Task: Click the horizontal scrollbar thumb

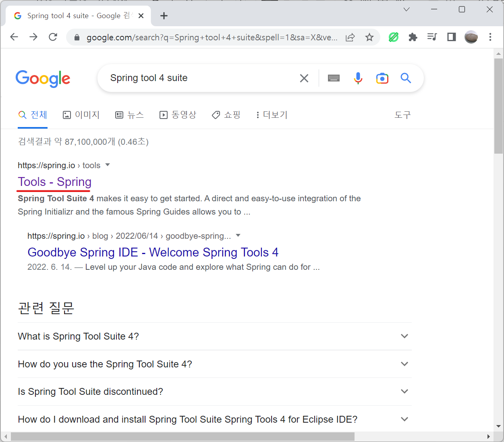Action: pyautogui.click(x=183, y=437)
